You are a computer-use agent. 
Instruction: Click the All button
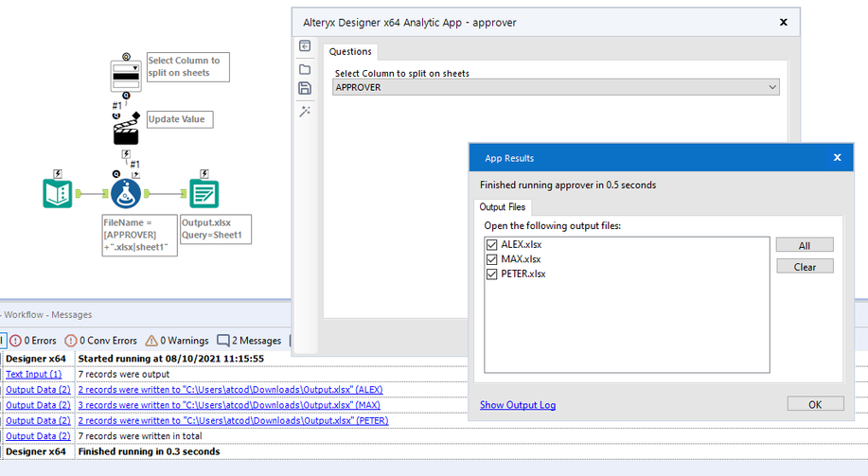[x=805, y=245]
